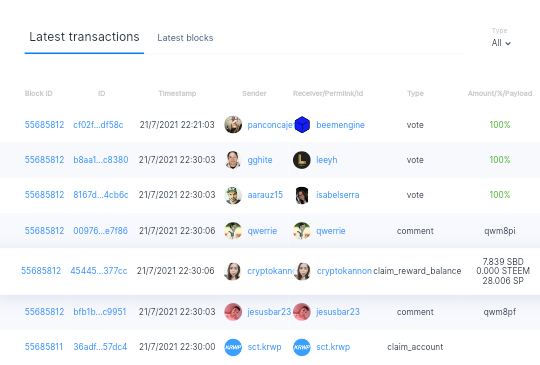
Task: Click jesusbar23 sender avatar
Action: [233, 312]
